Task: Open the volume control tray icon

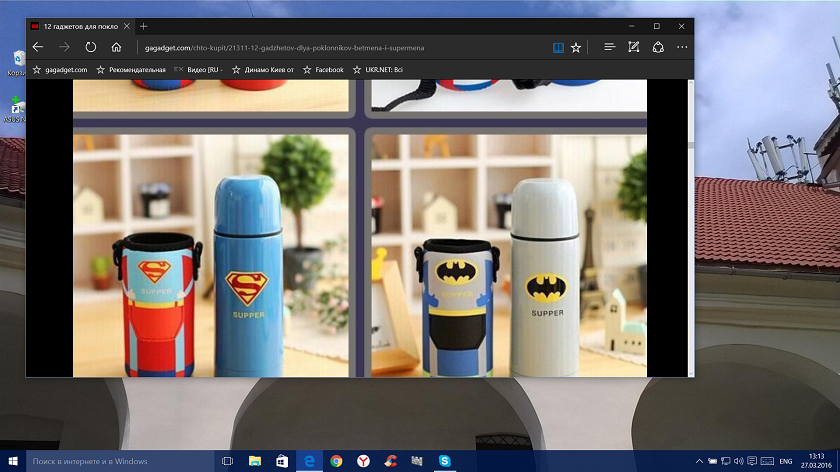Action: tap(739, 461)
